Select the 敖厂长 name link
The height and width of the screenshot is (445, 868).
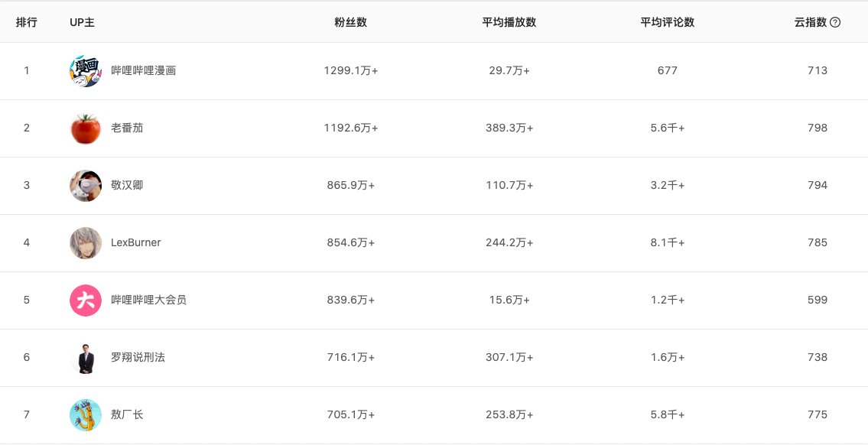127,414
